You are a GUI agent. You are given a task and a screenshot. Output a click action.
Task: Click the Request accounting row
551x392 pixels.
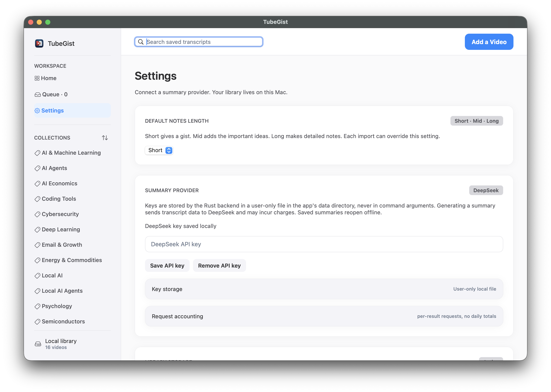tap(324, 316)
